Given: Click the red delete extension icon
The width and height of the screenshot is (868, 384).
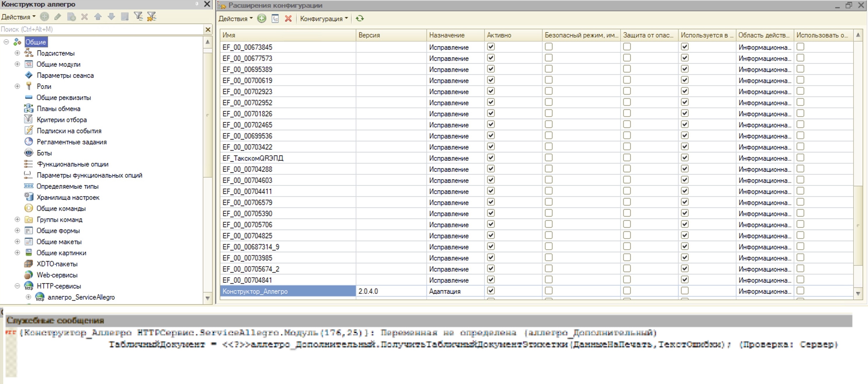Looking at the screenshot, I should click(288, 18).
